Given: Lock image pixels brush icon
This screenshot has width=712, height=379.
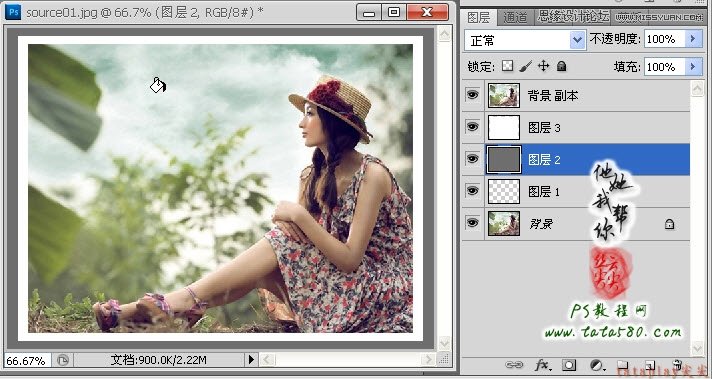Looking at the screenshot, I should (525, 66).
